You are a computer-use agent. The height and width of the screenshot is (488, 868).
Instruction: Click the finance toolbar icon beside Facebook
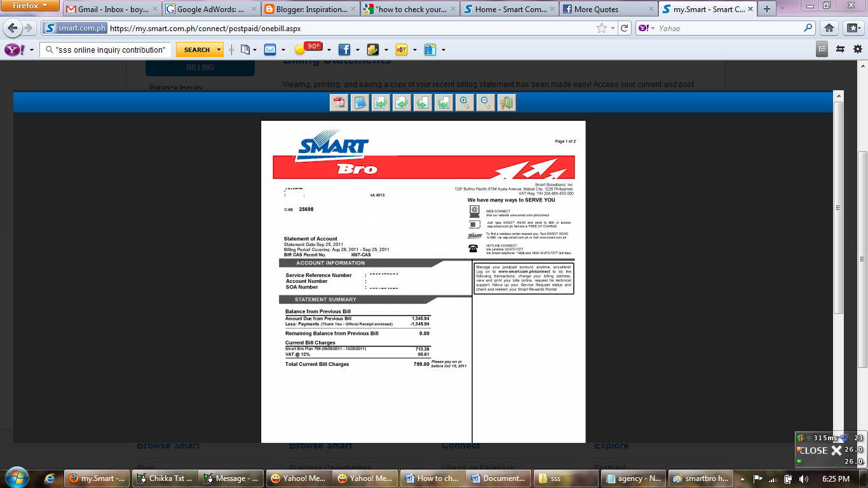point(373,50)
